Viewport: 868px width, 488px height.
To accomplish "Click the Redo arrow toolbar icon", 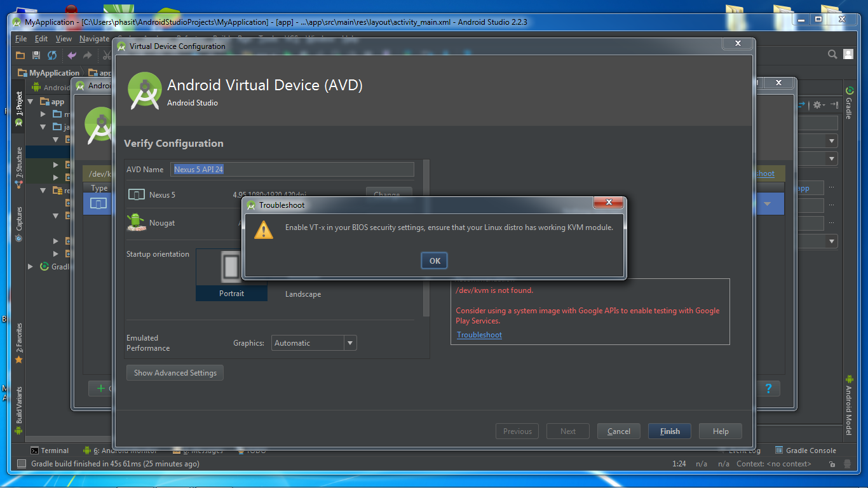I will (88, 55).
